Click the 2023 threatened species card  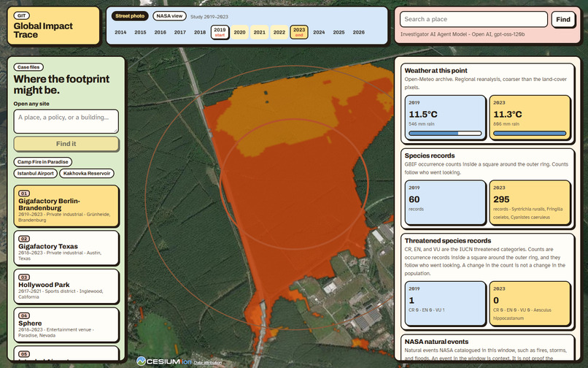(530, 304)
